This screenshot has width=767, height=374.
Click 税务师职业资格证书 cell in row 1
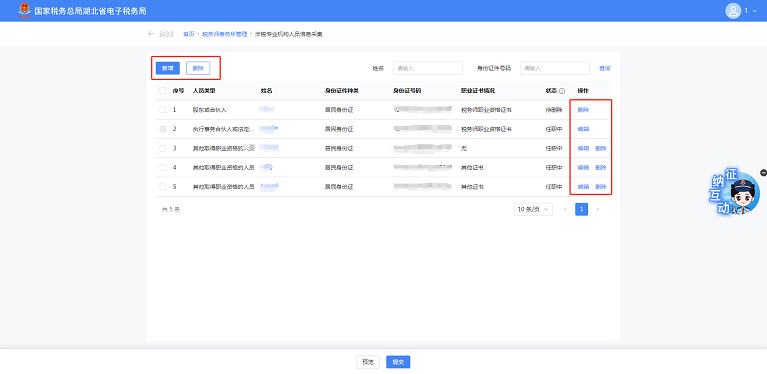(487, 110)
